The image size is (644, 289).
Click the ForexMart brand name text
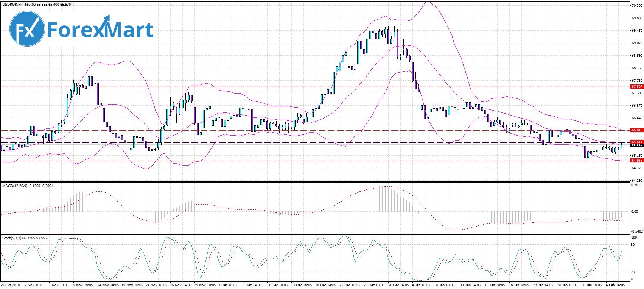click(x=100, y=30)
